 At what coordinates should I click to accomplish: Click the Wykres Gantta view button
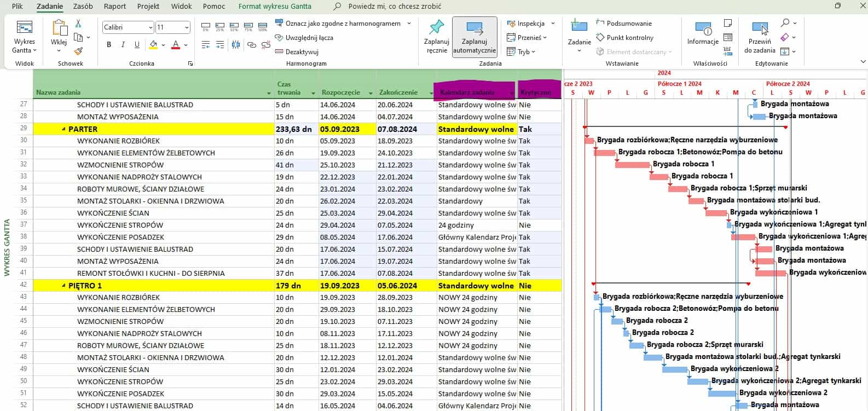[x=24, y=37]
